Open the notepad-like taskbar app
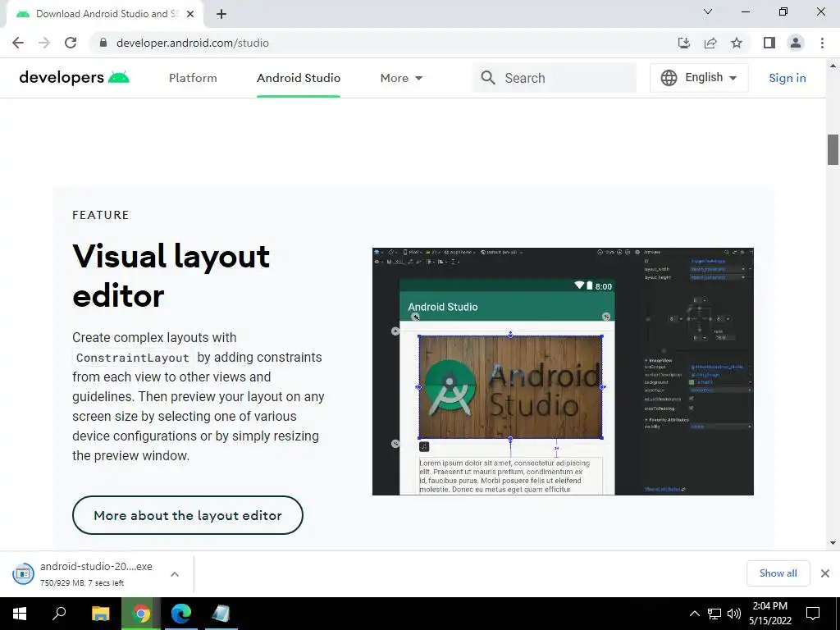840x630 pixels. [x=221, y=614]
